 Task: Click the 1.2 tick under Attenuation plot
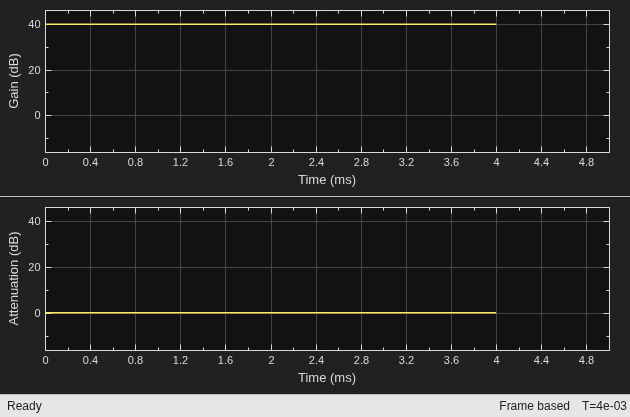click(180, 360)
